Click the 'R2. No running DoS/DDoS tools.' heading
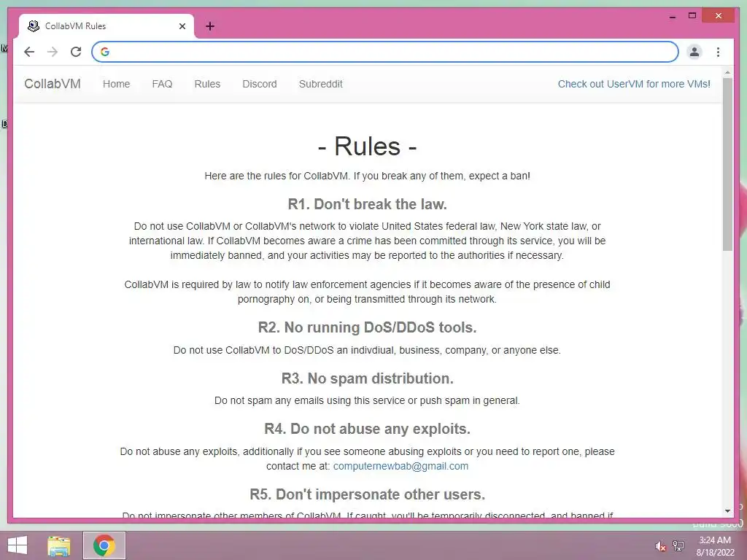Screen dimensions: 747x560 (368, 327)
